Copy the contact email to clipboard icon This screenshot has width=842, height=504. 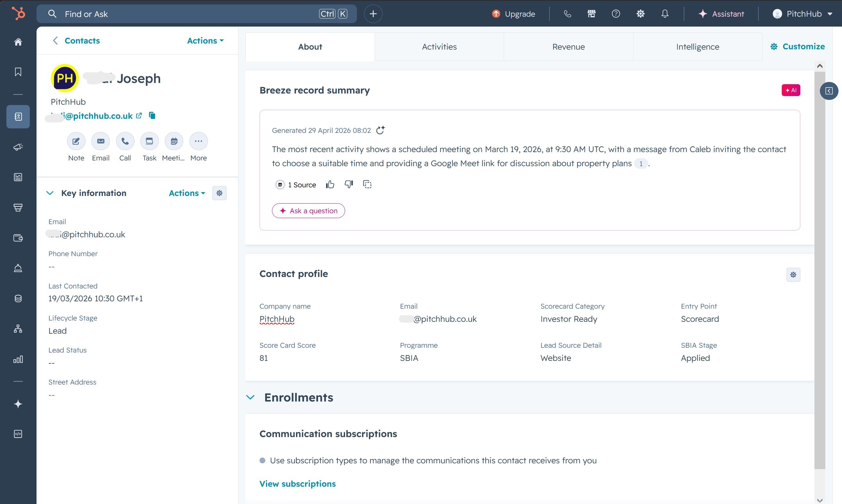click(x=152, y=116)
